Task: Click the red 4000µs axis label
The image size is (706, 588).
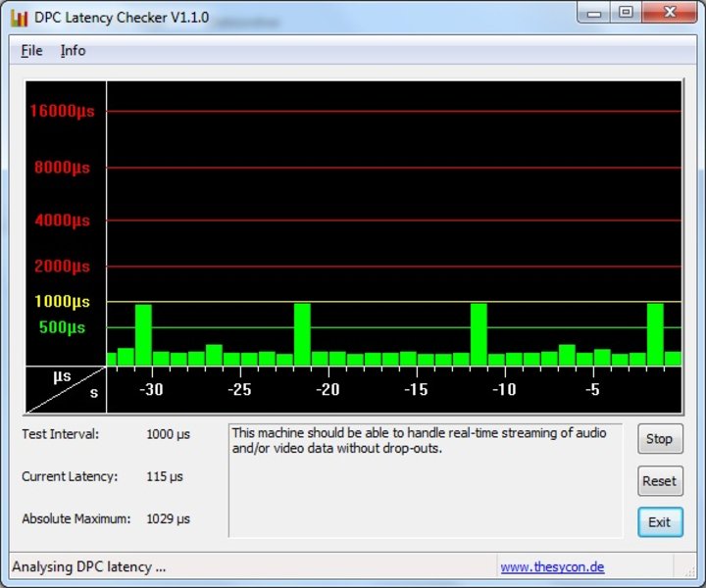Action: [x=62, y=220]
